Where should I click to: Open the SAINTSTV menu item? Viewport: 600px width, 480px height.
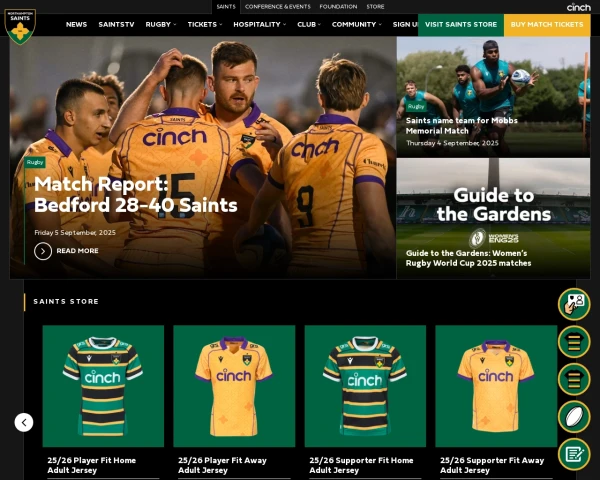[116, 24]
